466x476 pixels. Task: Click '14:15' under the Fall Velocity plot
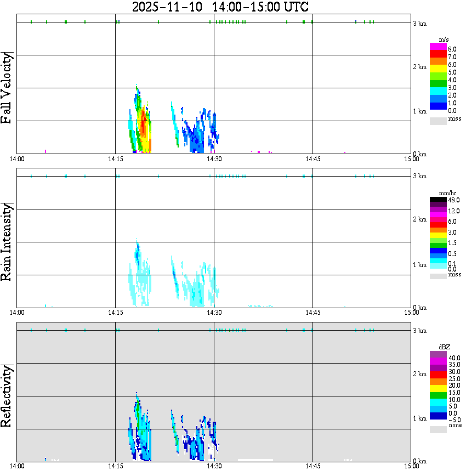(116, 159)
